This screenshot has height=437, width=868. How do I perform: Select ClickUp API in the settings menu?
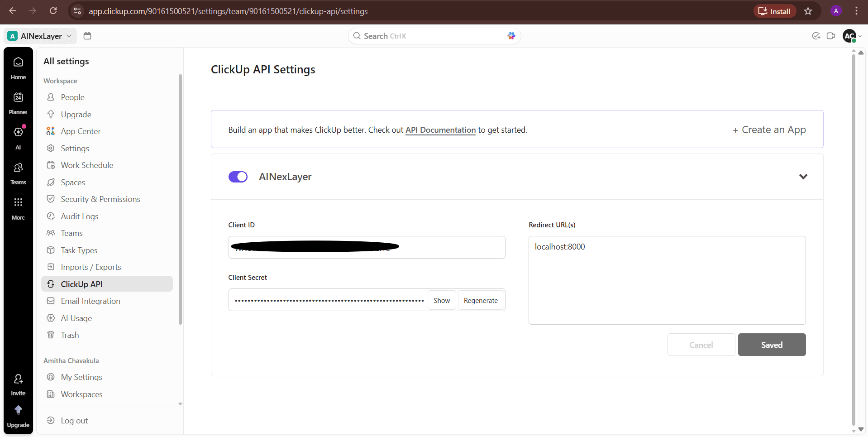tap(81, 284)
